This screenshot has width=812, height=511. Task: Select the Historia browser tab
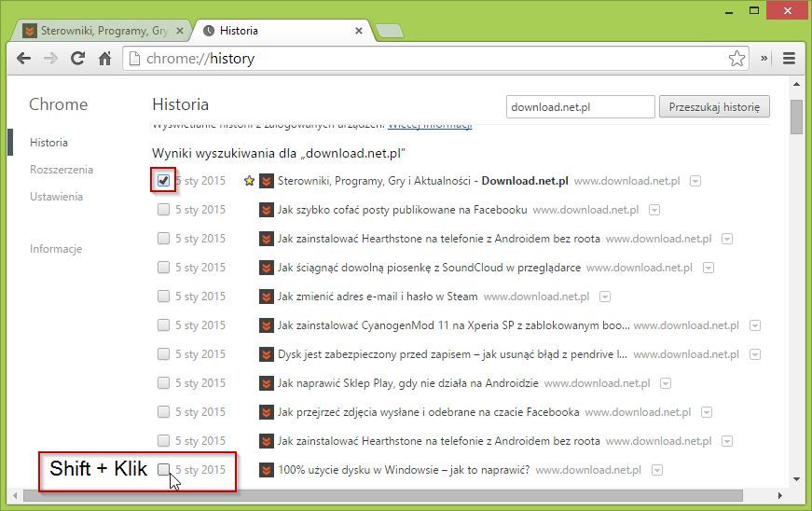coord(282,31)
